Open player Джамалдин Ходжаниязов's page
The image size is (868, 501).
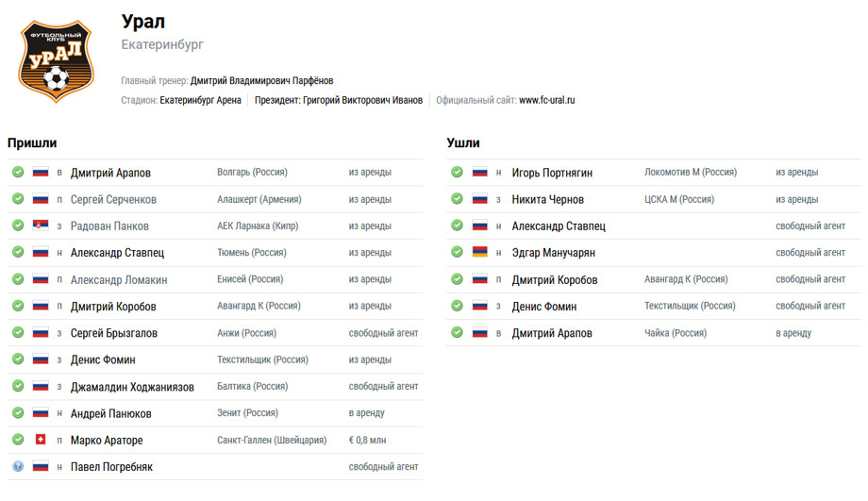tap(132, 387)
